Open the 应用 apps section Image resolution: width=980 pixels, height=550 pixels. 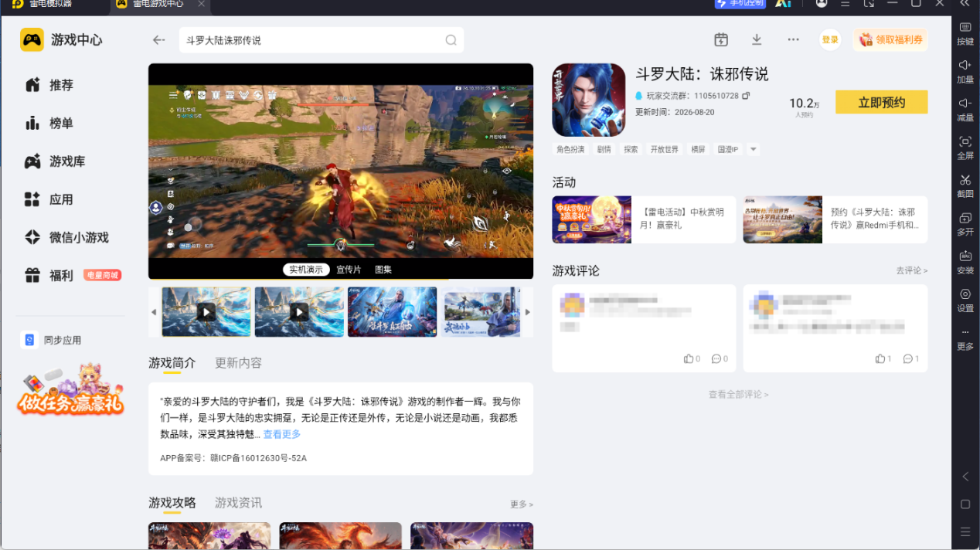(x=49, y=199)
